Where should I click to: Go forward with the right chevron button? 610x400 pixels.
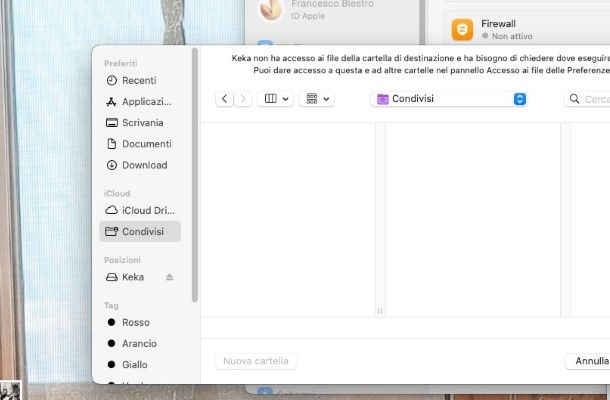tap(243, 99)
